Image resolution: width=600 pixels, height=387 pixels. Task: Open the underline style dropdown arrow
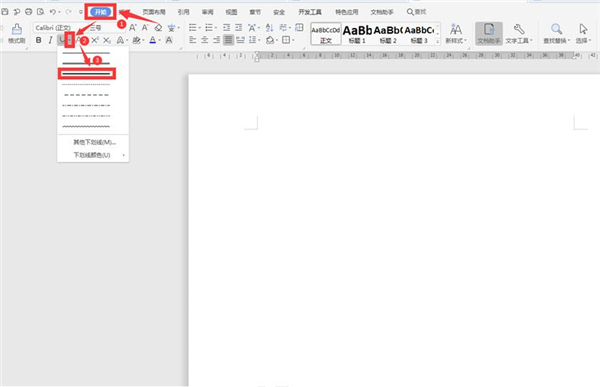[x=69, y=40]
